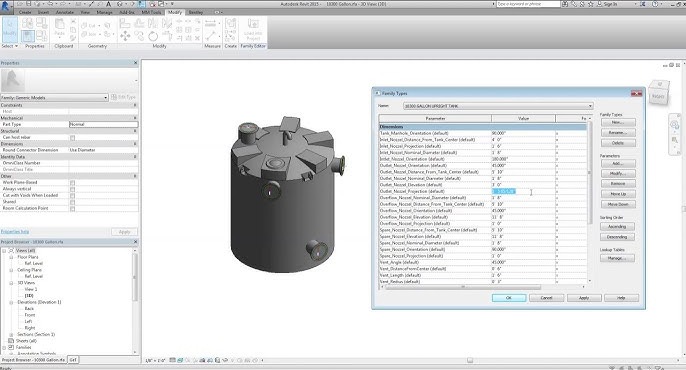Click Add... under Parameters
Screen dimensions: 686x370
click(618, 163)
